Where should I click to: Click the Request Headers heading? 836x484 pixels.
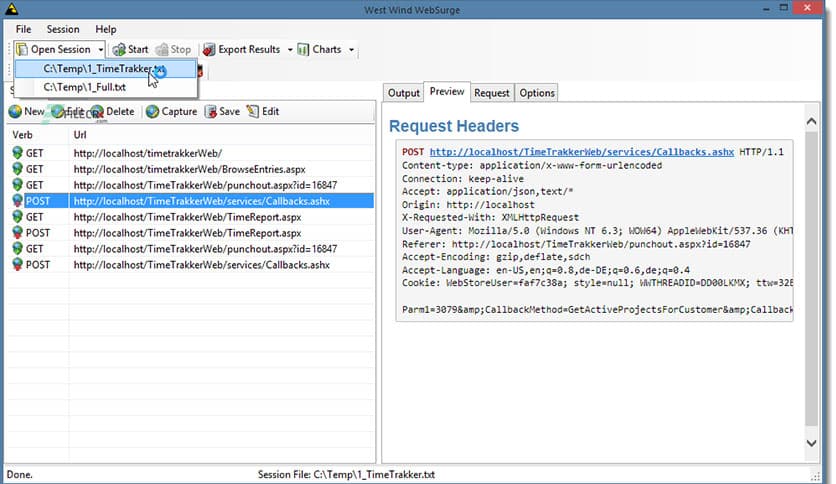(454, 126)
